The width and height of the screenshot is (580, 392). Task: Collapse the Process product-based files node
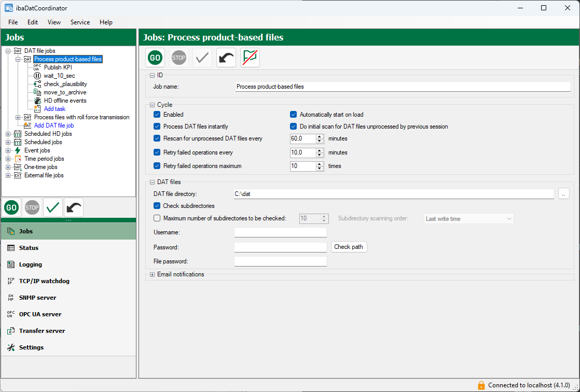18,59
